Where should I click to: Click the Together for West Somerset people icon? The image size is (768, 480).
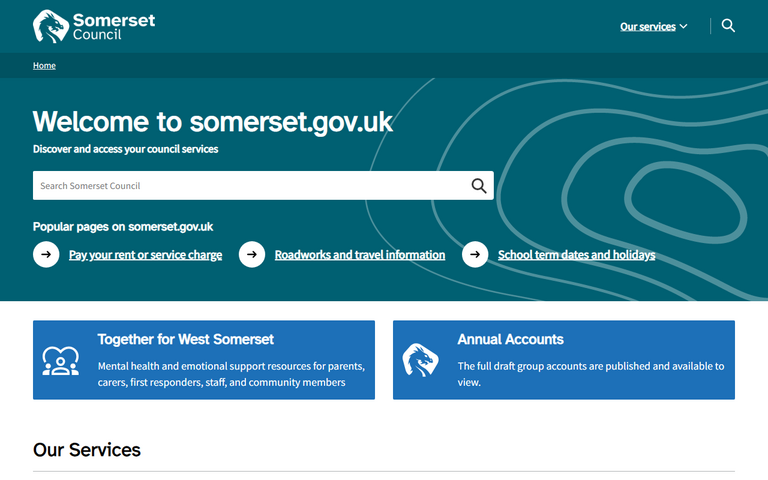(x=61, y=360)
